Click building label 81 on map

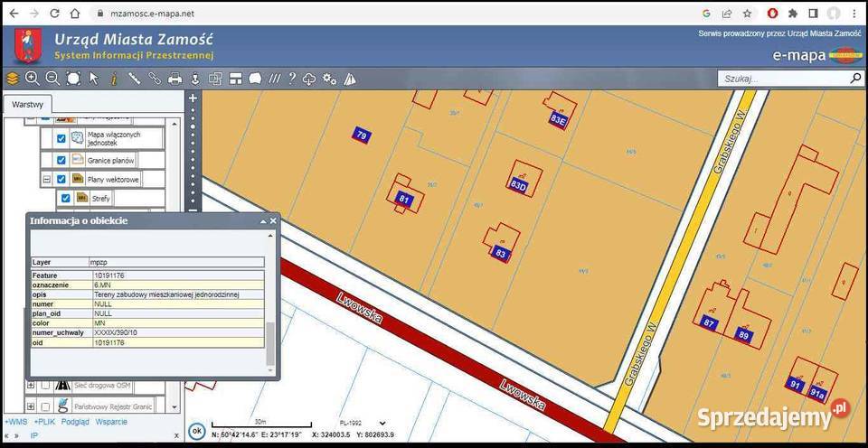(403, 200)
